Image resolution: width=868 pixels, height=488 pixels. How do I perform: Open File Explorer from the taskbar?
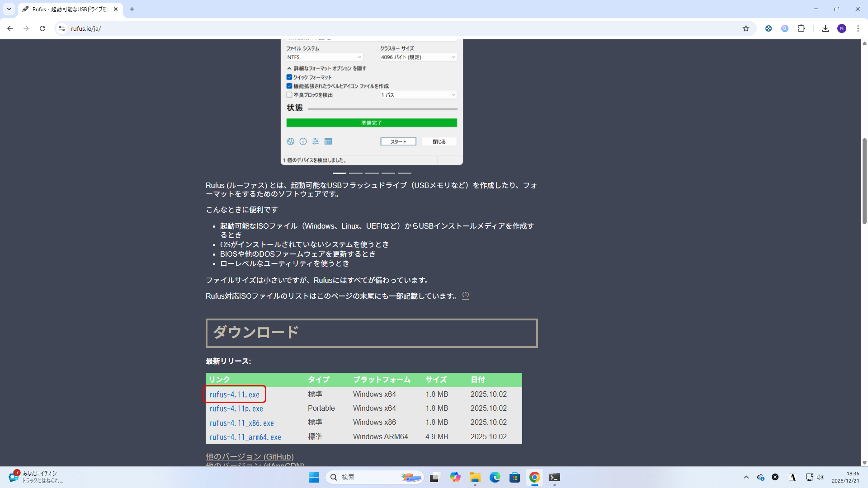pos(475,478)
